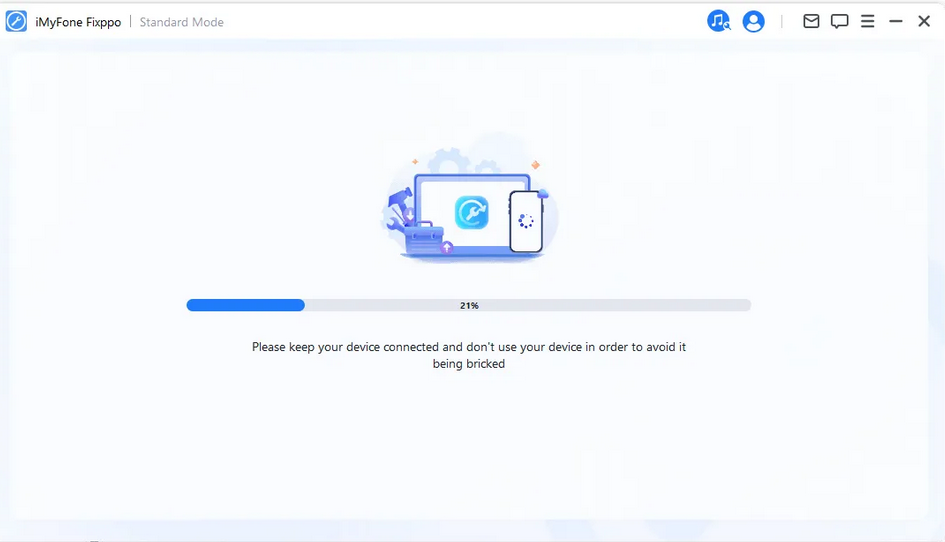Open the feedback chat bubble icon
Image resolution: width=945 pixels, height=542 pixels.
(840, 22)
